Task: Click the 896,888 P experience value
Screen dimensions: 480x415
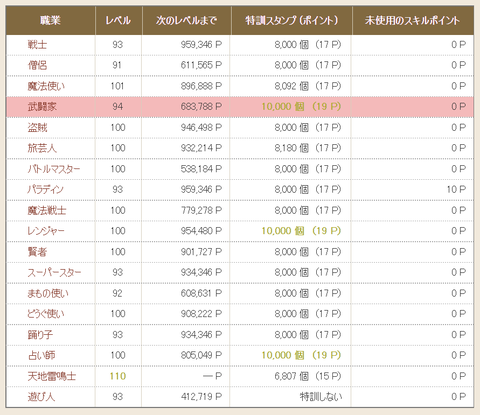Action: click(x=201, y=86)
